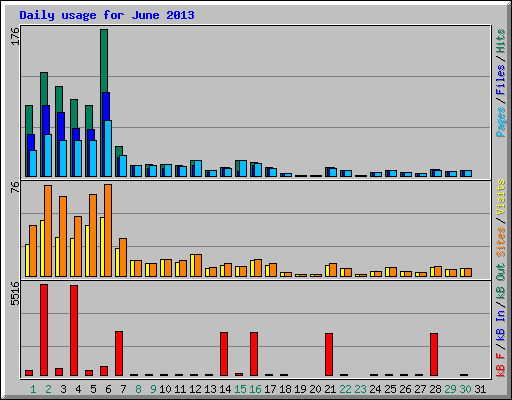Select the 'Hits' legend label
The height and width of the screenshot is (400, 512).
coord(501,41)
